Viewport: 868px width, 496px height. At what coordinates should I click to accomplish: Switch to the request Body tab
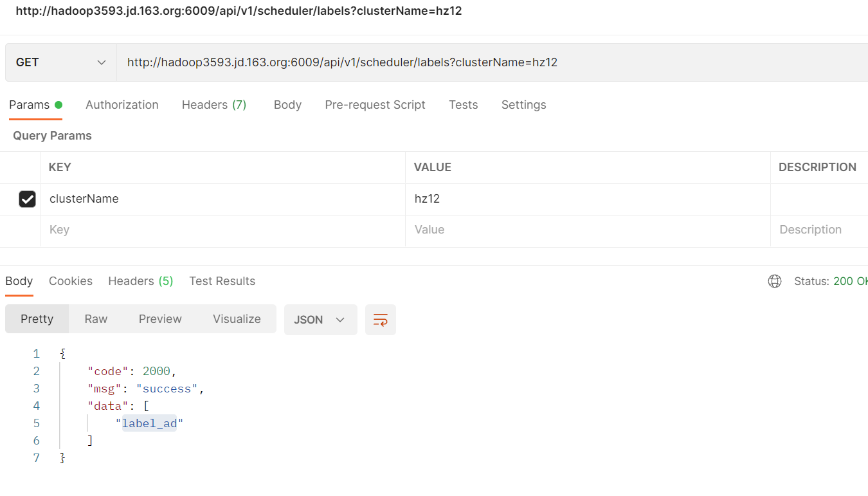[287, 105]
